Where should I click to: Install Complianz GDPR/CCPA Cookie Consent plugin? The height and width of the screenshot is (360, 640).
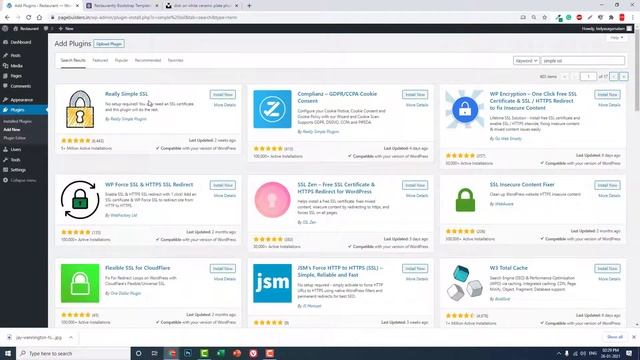click(415, 95)
